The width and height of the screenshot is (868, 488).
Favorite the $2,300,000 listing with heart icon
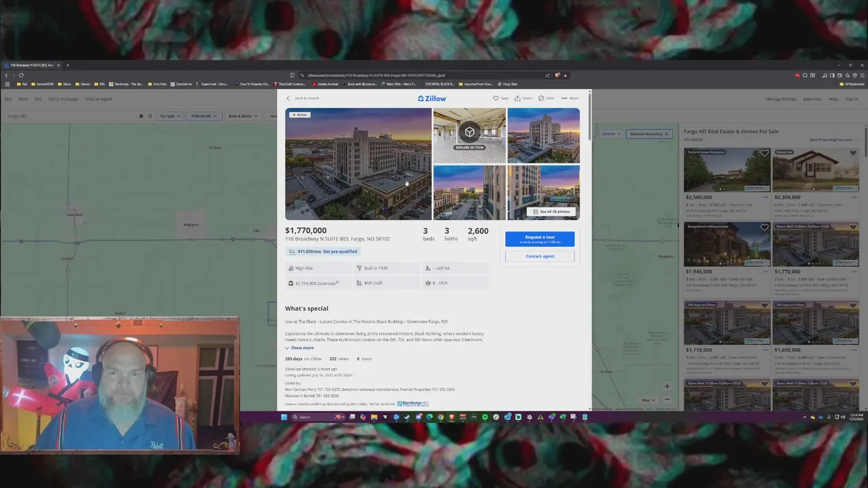(852, 153)
